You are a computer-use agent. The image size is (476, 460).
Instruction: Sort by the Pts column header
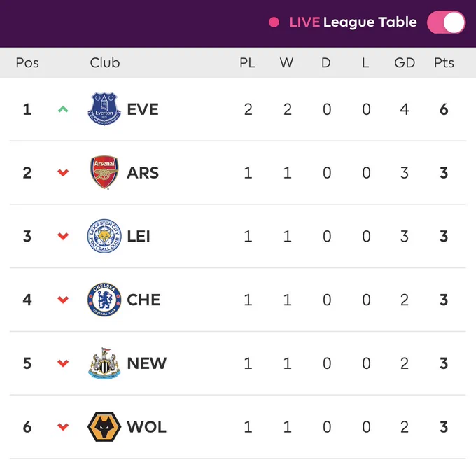tap(444, 63)
